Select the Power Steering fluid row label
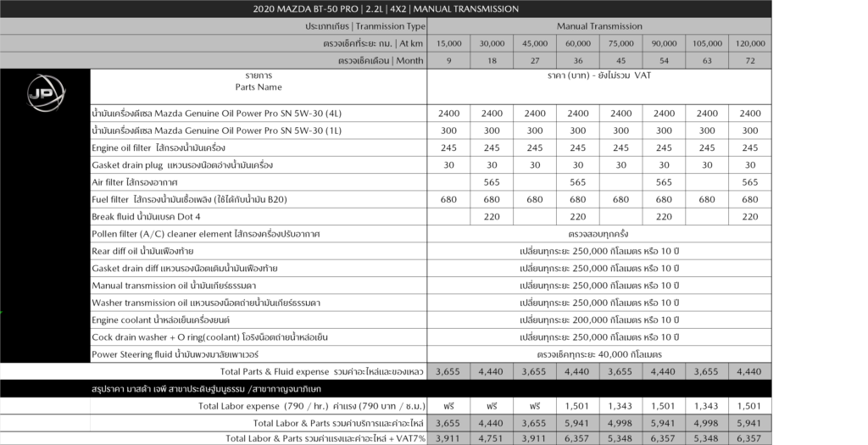The image size is (868, 445). click(175, 354)
